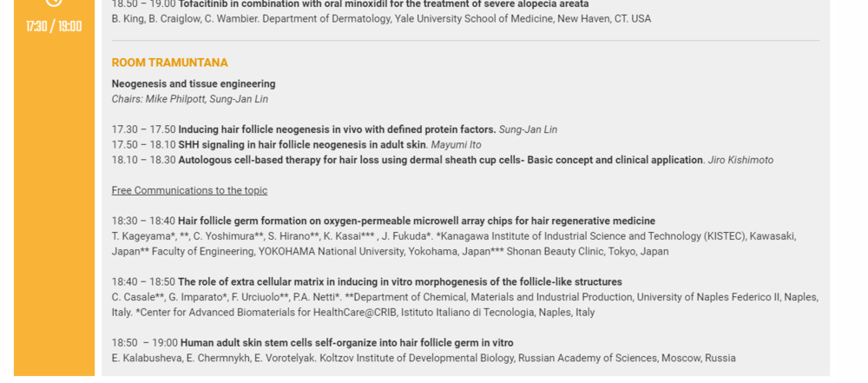Click the T. Kageyama authors line

coord(453,236)
